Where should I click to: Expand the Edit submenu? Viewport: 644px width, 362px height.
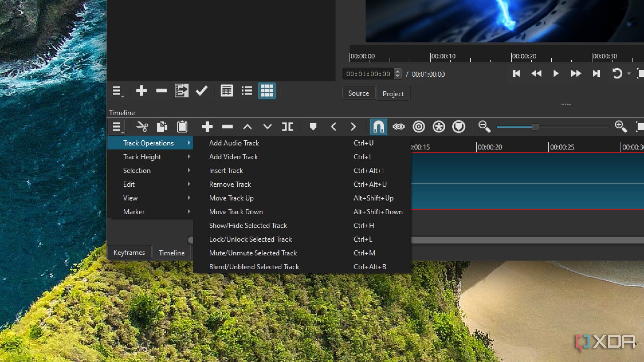click(x=150, y=184)
